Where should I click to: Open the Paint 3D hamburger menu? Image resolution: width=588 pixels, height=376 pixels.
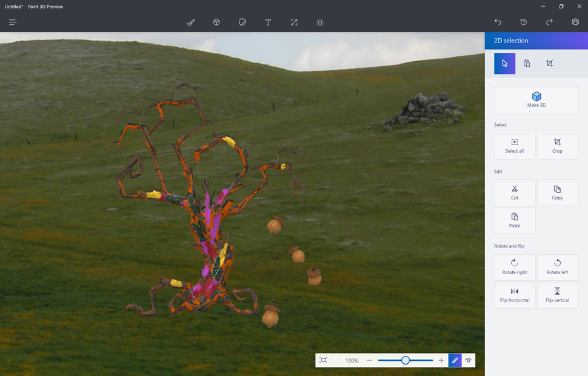pyautogui.click(x=12, y=22)
